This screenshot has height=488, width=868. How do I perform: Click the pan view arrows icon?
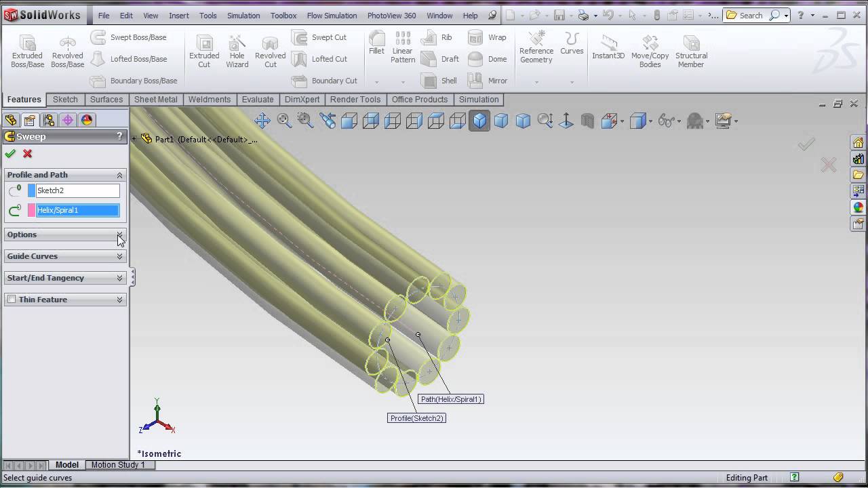262,121
